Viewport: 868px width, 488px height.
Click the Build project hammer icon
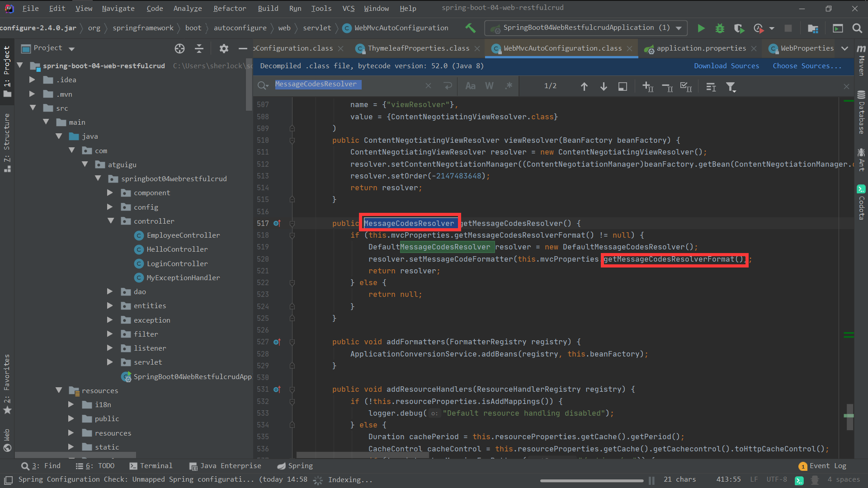470,28
